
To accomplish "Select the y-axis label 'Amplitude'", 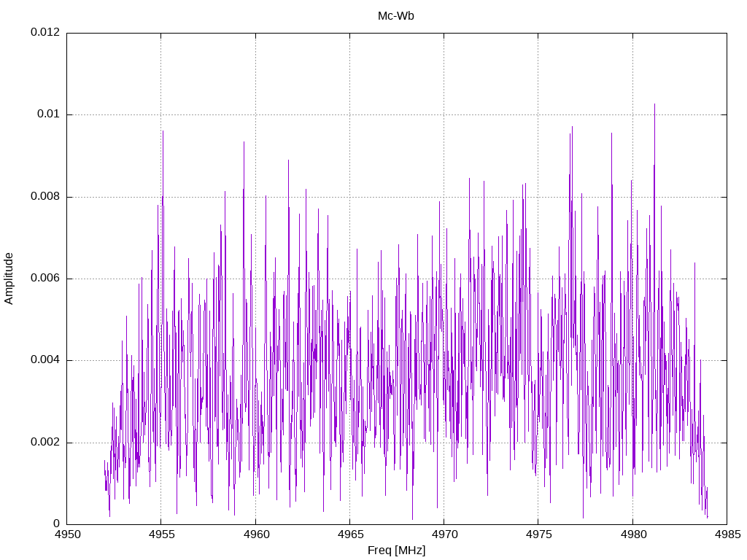I will tap(9, 279).
